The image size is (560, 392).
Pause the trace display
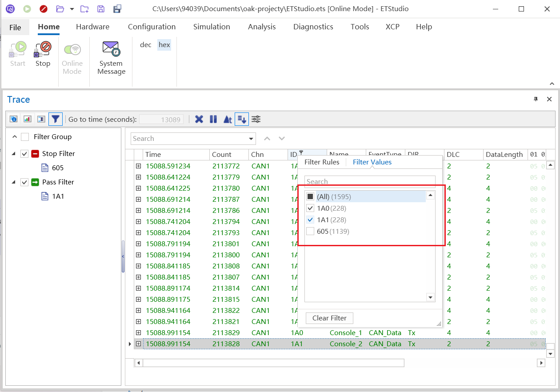pos(213,119)
